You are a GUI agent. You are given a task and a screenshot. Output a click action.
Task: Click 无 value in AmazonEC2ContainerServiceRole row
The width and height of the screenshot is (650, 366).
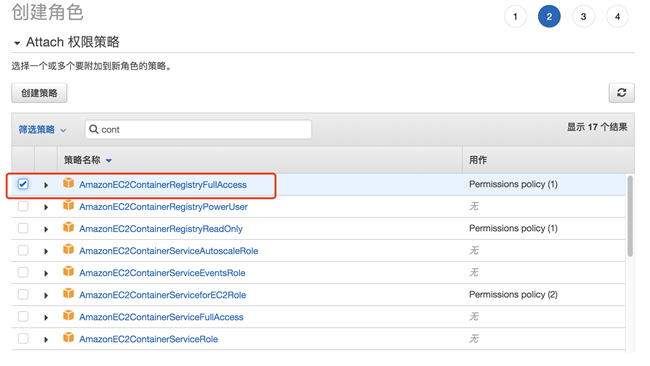pos(474,339)
